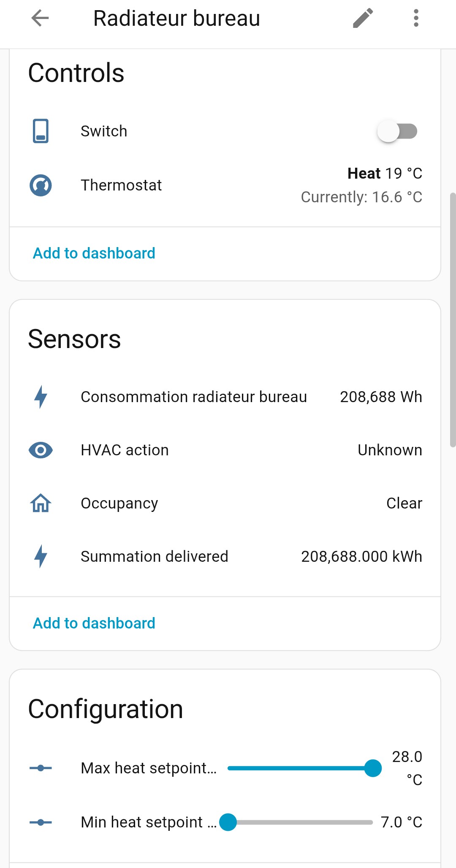
Task: Open the three-dot overflow menu
Action: 416,18
